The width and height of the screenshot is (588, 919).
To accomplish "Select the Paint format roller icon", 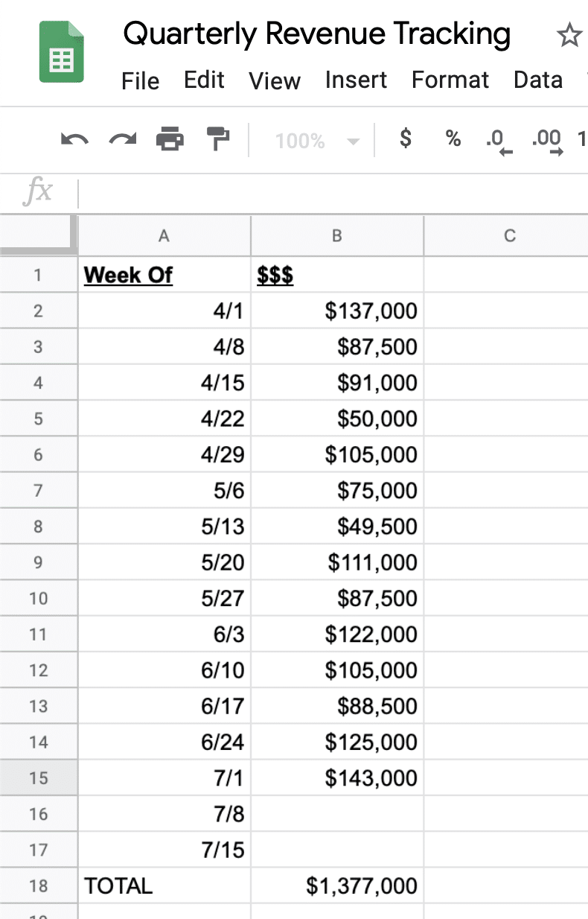I will 218,139.
